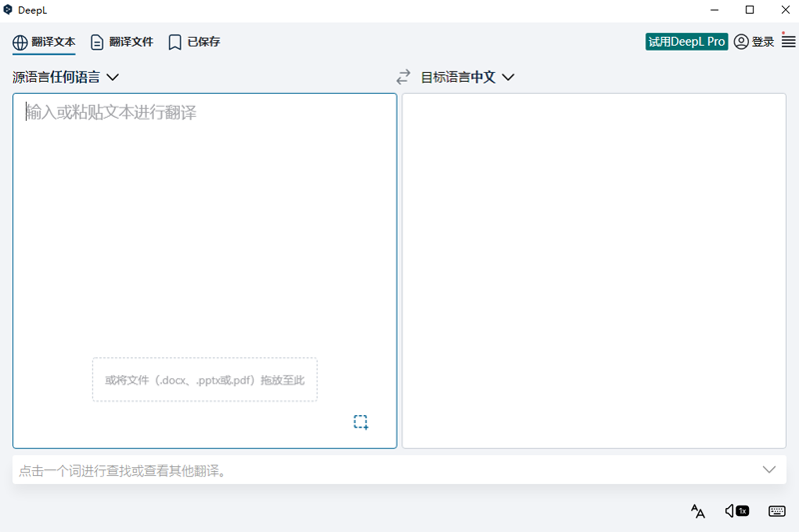Click the 登录 login link
799x532 pixels.
pyautogui.click(x=763, y=42)
